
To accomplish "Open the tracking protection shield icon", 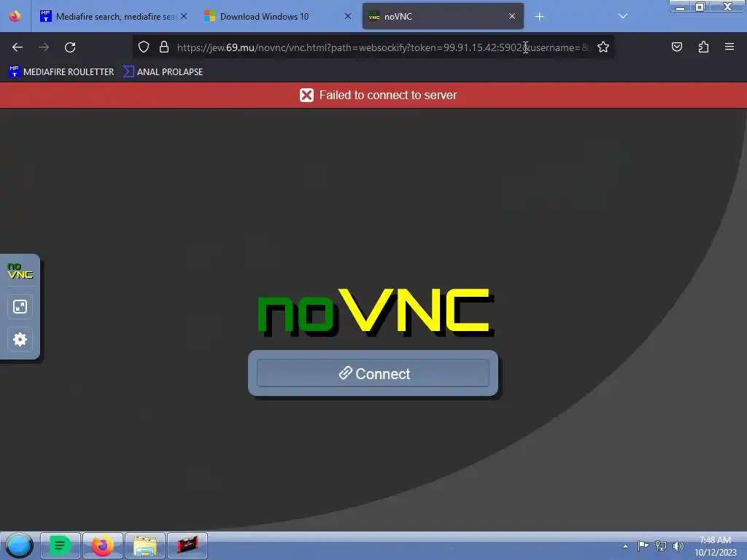I will tap(144, 47).
